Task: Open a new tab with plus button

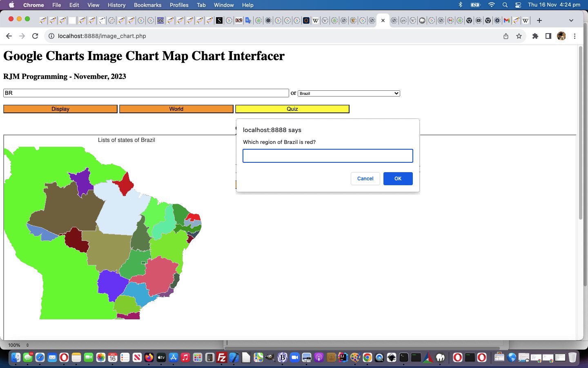Action: (539, 20)
